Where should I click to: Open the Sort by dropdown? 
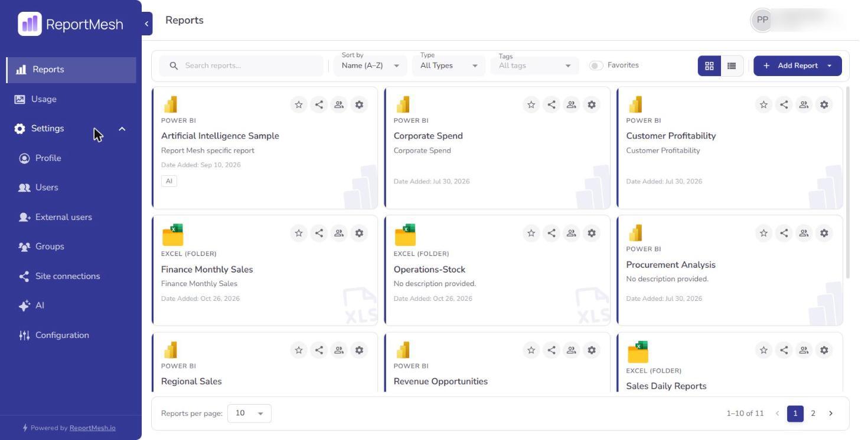coord(370,65)
